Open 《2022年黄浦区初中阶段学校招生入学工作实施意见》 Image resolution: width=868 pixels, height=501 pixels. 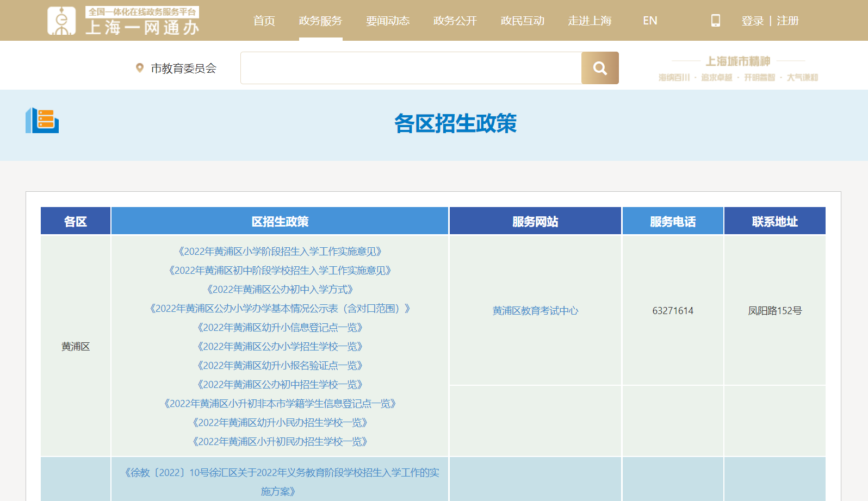[280, 271]
